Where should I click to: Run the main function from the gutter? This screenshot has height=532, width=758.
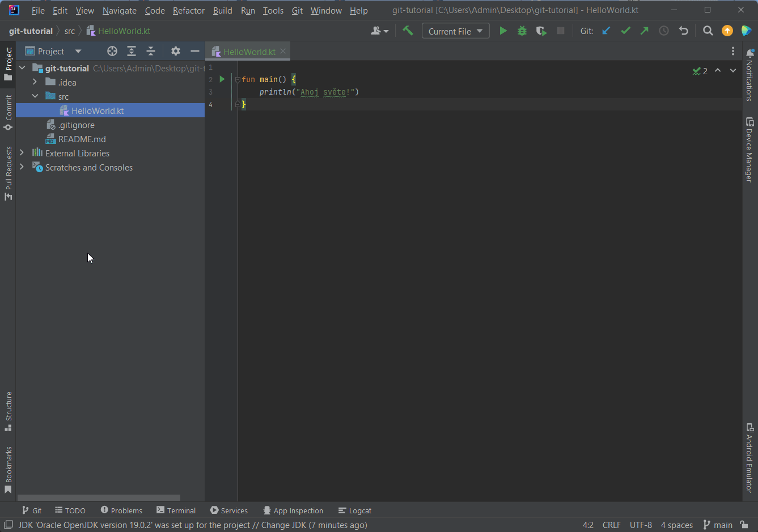click(222, 79)
